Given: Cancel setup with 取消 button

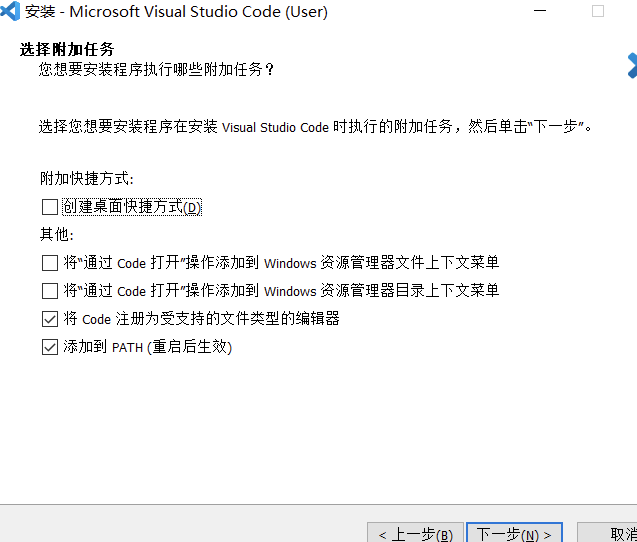Looking at the screenshot, I should click(x=607, y=534).
